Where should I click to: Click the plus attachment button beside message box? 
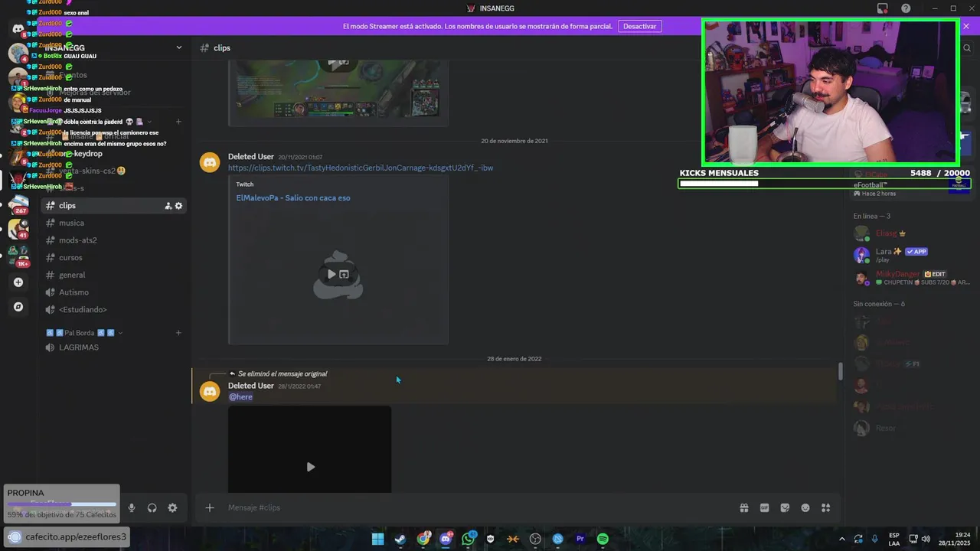[x=209, y=508]
